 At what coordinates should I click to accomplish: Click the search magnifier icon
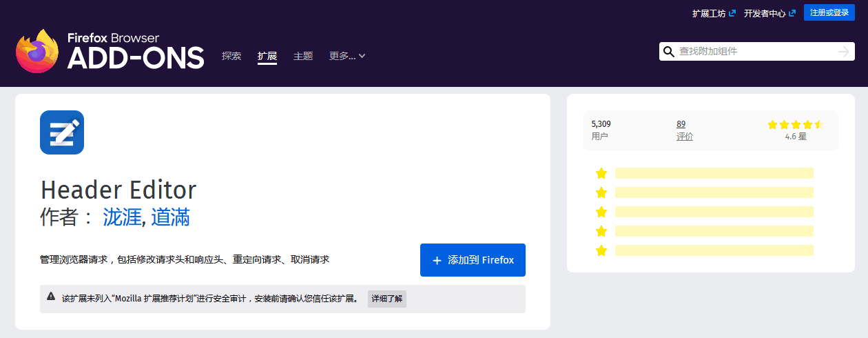point(668,52)
